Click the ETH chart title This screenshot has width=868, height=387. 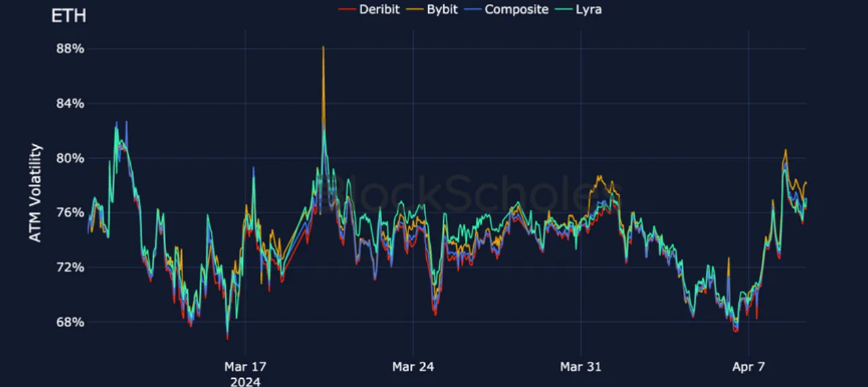(x=69, y=16)
